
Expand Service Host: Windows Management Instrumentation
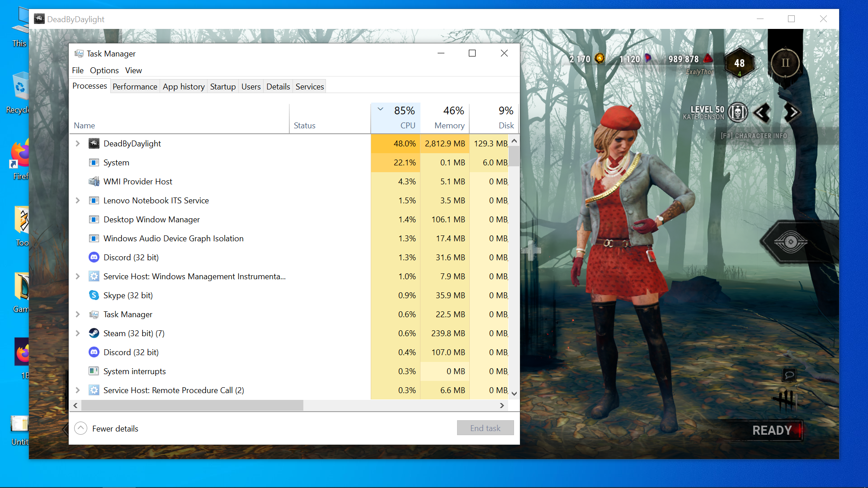[x=78, y=277]
